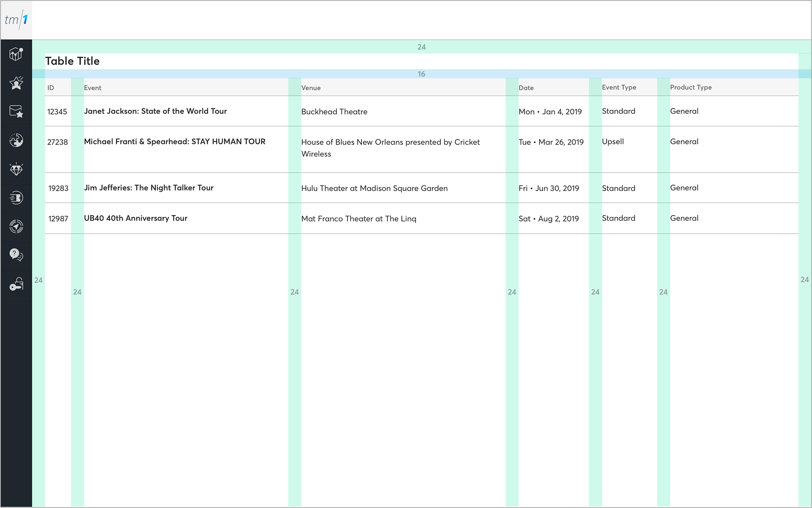This screenshot has height=508, width=812.
Task: Click the Buckhead Theatre venue cell
Action: 334,112
